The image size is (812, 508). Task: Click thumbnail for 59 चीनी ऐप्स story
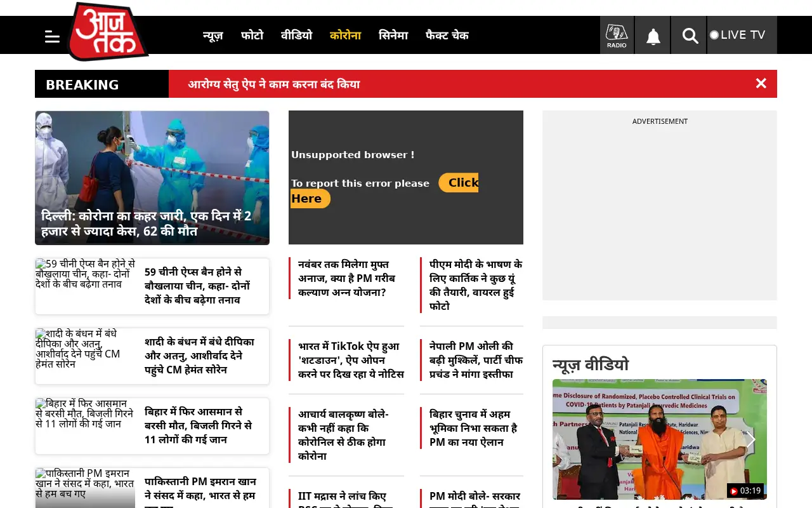85,286
